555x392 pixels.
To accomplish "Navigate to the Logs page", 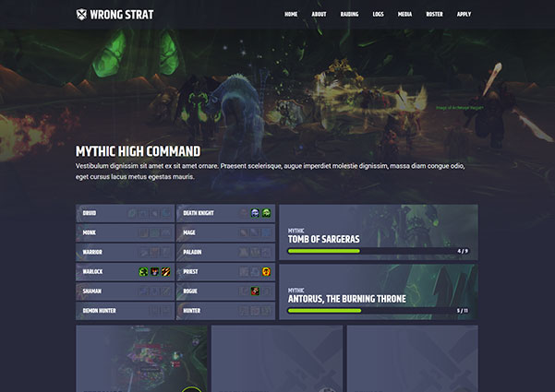I will (x=378, y=14).
